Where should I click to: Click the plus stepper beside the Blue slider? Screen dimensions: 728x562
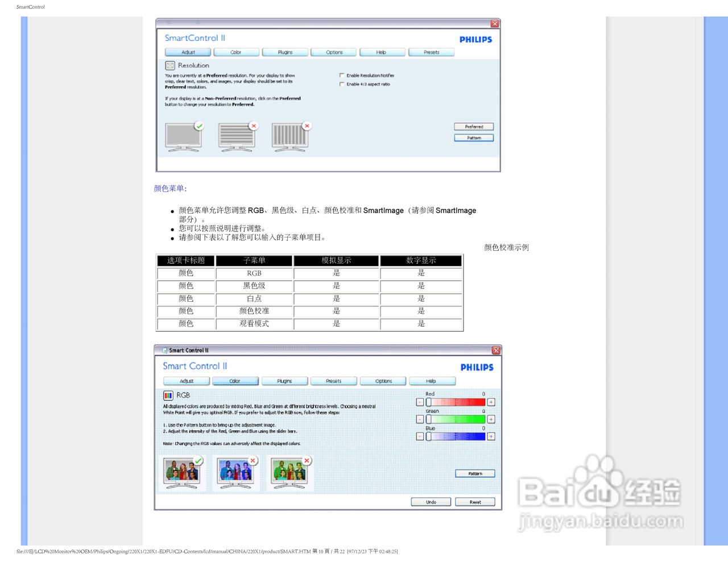(490, 436)
